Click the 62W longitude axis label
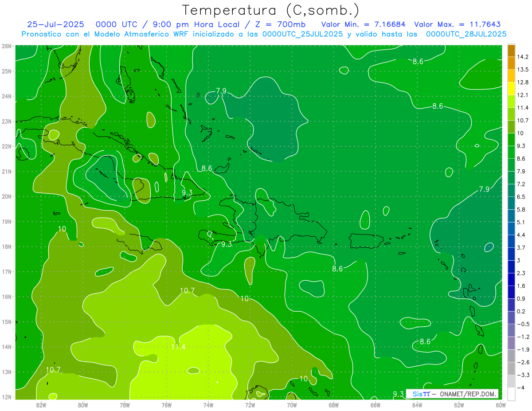Screen dimensions: 532x411 459,405
